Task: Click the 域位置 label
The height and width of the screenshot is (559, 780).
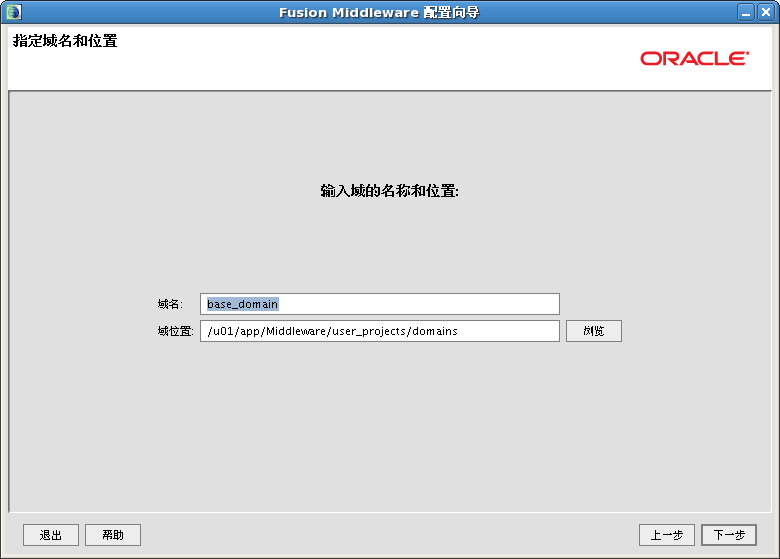Action: [176, 331]
